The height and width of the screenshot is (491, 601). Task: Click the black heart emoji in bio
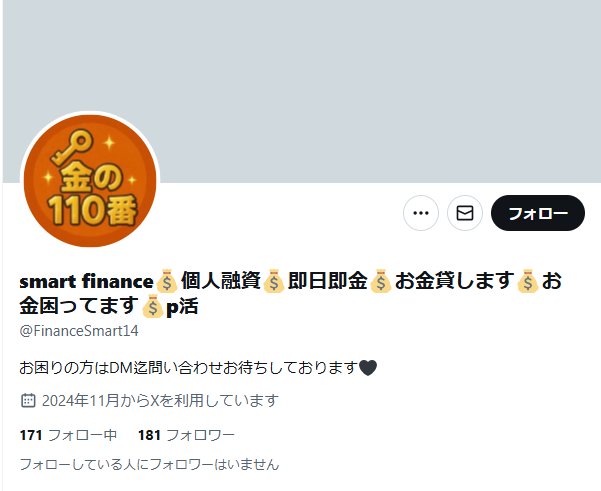pos(368,368)
